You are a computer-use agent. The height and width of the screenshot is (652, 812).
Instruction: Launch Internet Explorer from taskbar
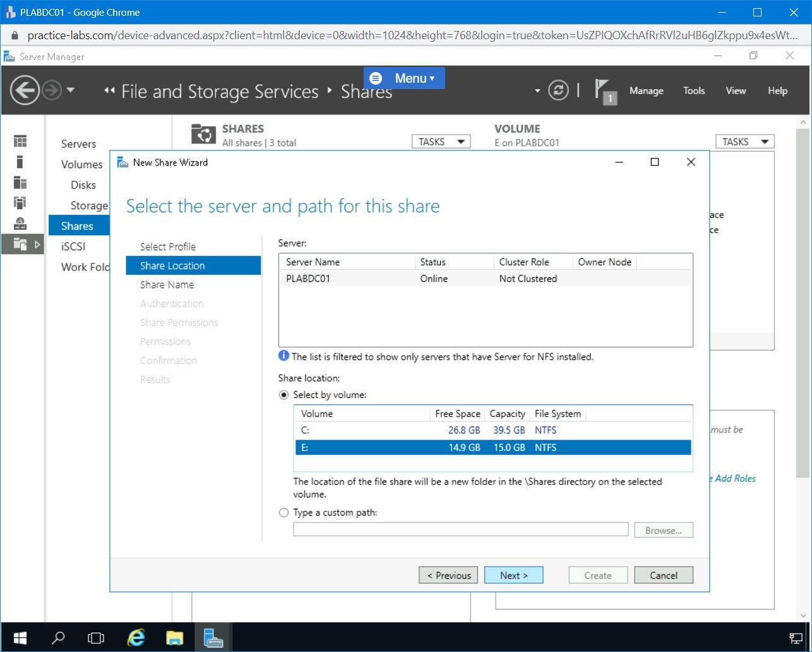point(136,637)
